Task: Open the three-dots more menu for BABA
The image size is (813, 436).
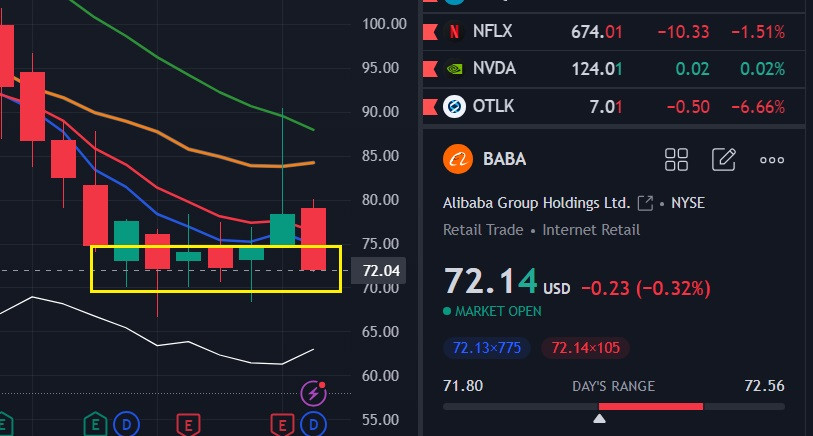Action: click(x=772, y=160)
